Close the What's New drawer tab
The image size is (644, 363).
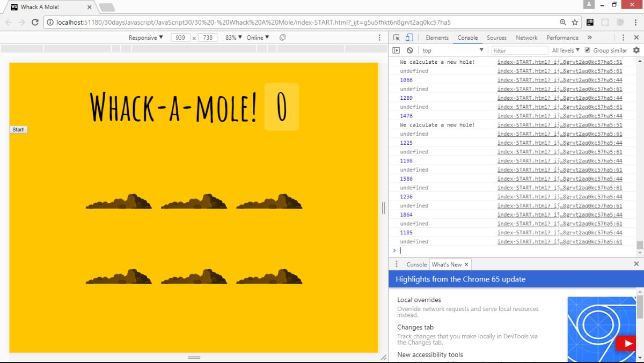tap(466, 264)
